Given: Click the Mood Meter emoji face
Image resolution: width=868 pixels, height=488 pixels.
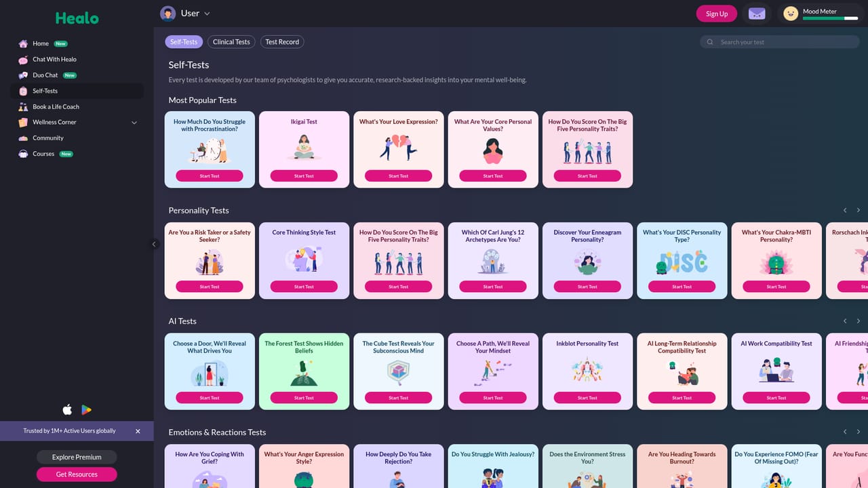Looking at the screenshot, I should tap(791, 14).
